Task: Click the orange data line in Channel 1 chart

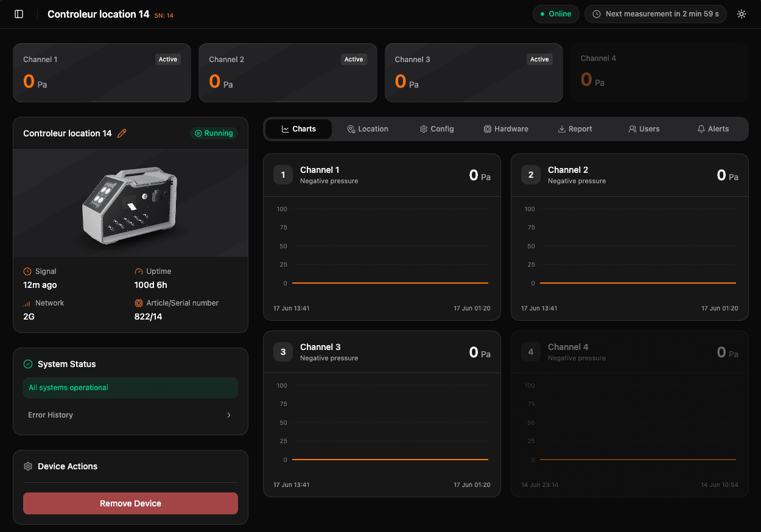Action: tap(390, 283)
